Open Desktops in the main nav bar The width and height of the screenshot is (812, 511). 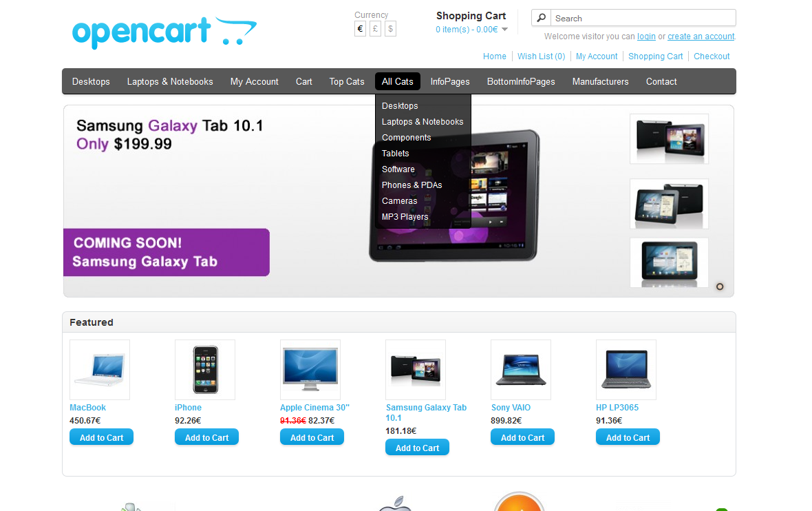coord(91,81)
